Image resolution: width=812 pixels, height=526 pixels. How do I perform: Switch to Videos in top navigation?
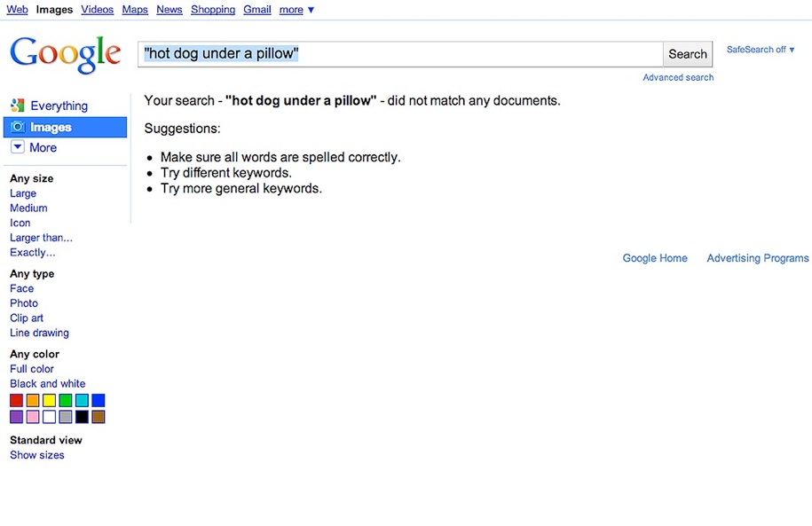point(97,10)
